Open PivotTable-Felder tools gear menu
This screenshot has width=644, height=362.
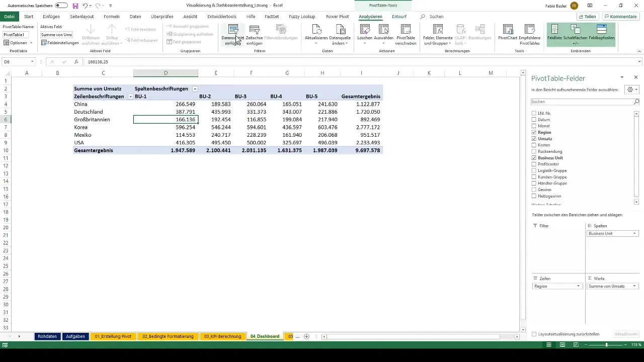[x=631, y=89]
